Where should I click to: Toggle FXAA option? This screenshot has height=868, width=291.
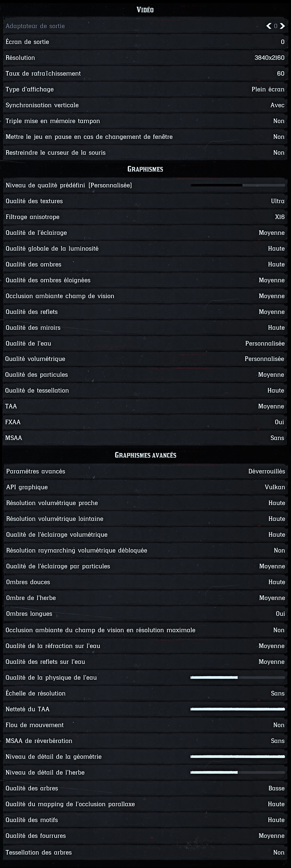click(145, 422)
